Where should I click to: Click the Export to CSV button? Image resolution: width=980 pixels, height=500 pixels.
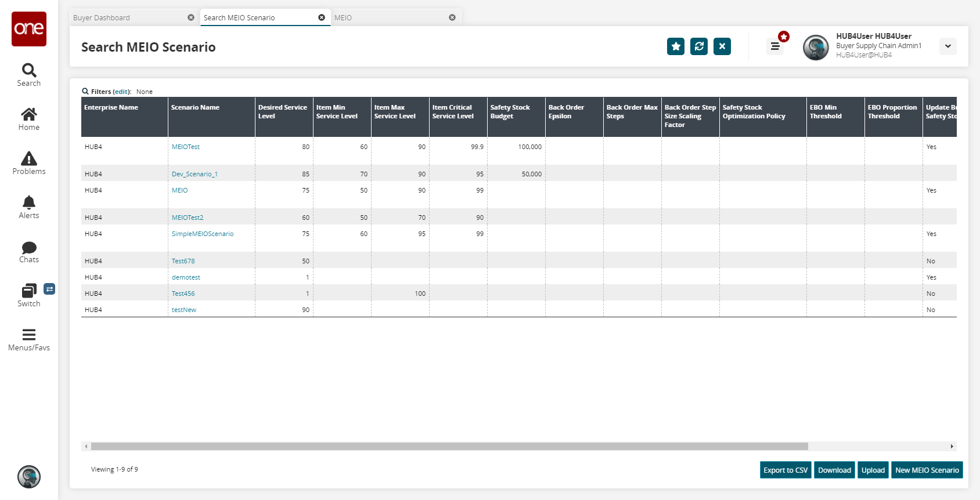(786, 470)
